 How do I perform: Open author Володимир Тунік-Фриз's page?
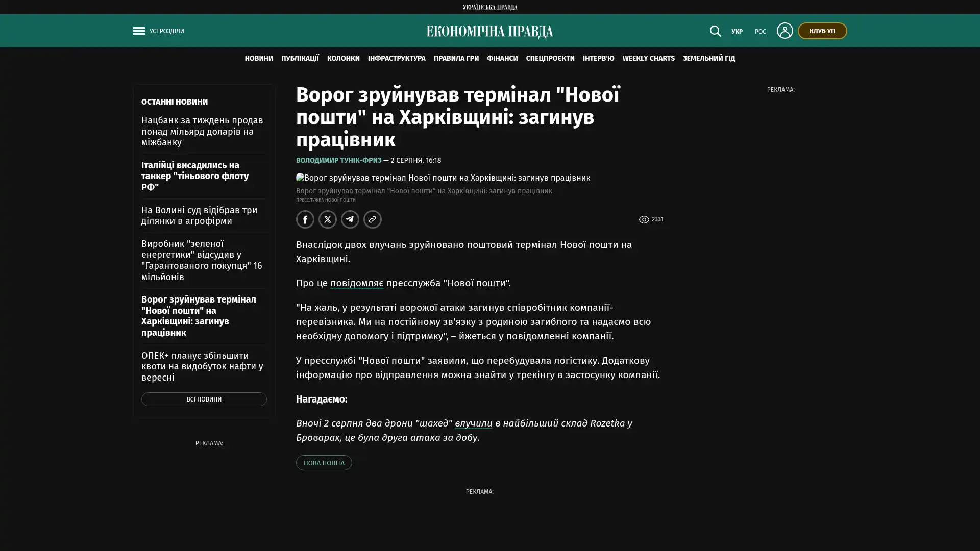pos(339,160)
